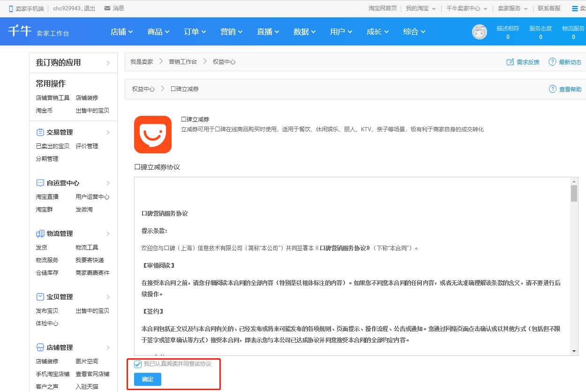Expand the 自运营中心 section arrow
The image size is (586, 392).
[108, 183]
